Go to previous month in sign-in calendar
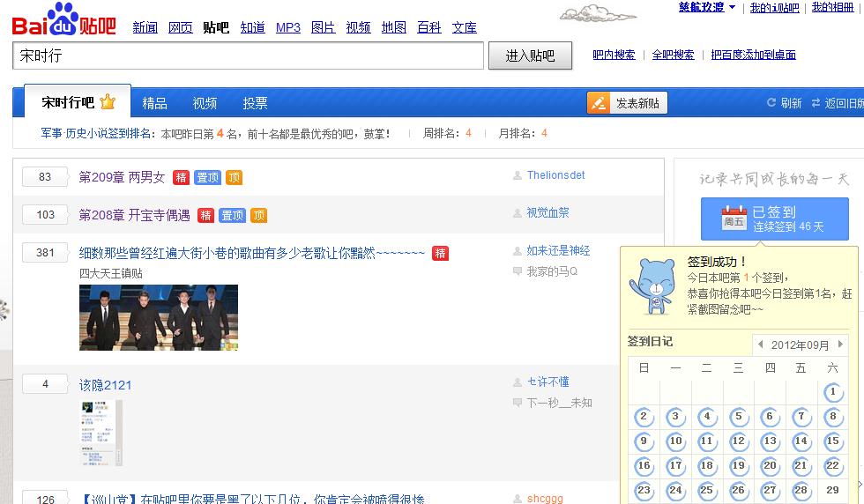Image resolution: width=864 pixels, height=504 pixels. click(x=760, y=345)
